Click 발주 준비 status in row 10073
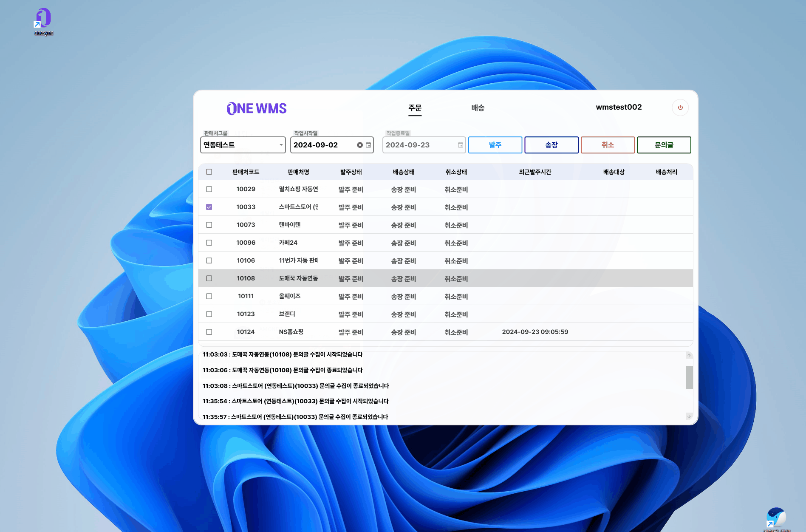806x532 pixels. click(351, 225)
